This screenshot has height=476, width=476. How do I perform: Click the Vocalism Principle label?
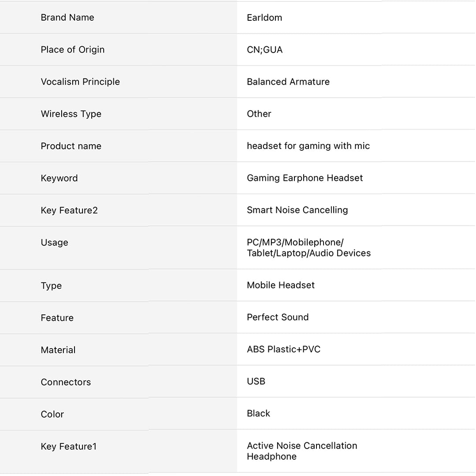click(80, 82)
